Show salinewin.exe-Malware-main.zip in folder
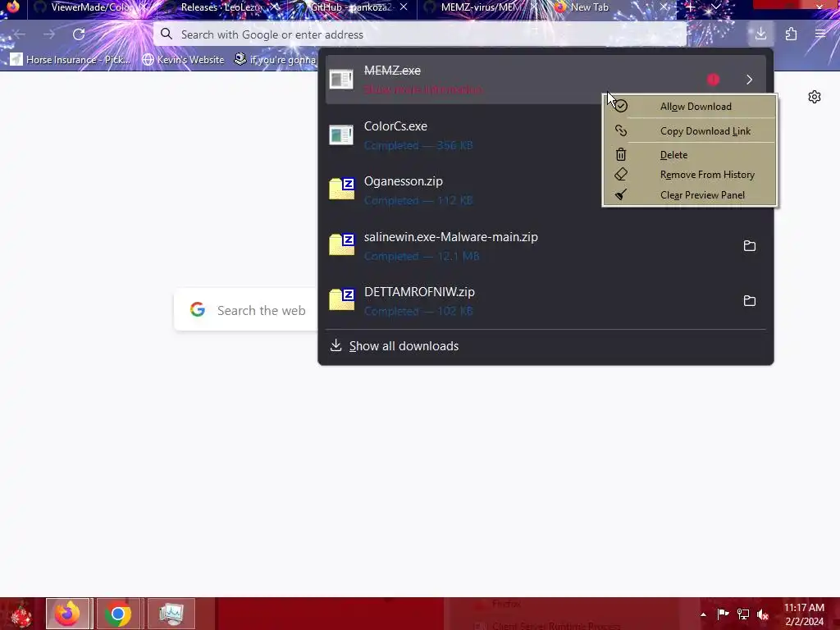Image resolution: width=840 pixels, height=630 pixels. (750, 246)
